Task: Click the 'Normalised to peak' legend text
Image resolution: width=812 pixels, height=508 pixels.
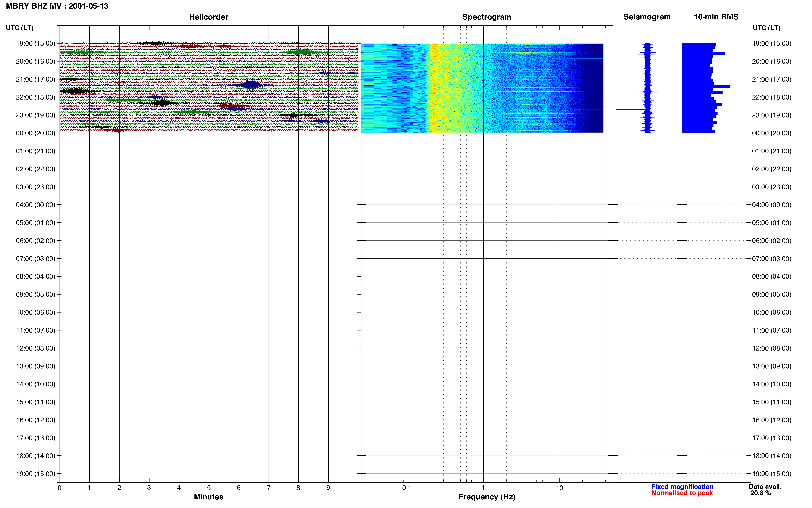Action: [x=682, y=493]
